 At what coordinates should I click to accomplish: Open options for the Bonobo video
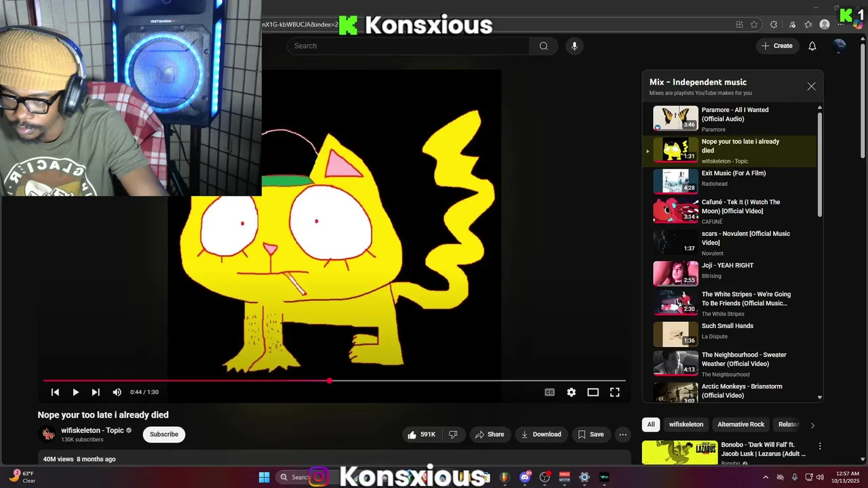[820, 446]
